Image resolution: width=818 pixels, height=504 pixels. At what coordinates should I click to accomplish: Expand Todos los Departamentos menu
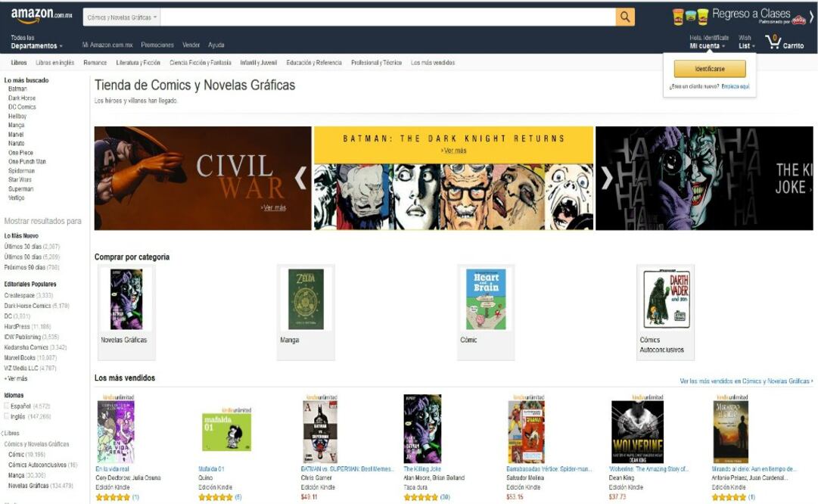point(36,42)
